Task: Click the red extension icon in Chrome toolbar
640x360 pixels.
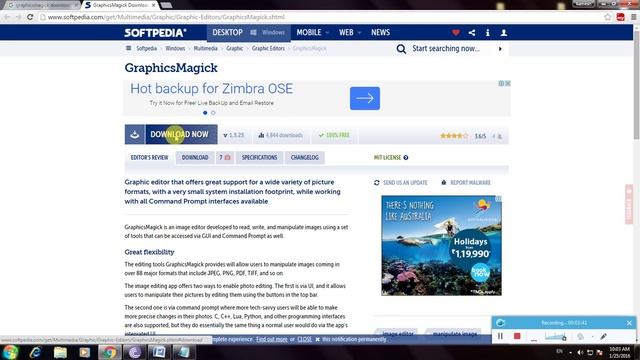Action: click(x=620, y=17)
